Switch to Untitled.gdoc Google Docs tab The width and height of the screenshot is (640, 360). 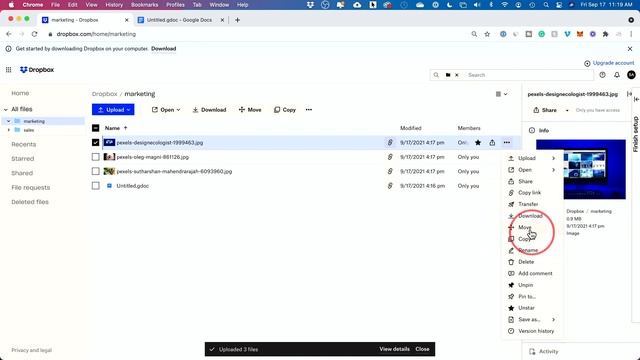click(180, 20)
